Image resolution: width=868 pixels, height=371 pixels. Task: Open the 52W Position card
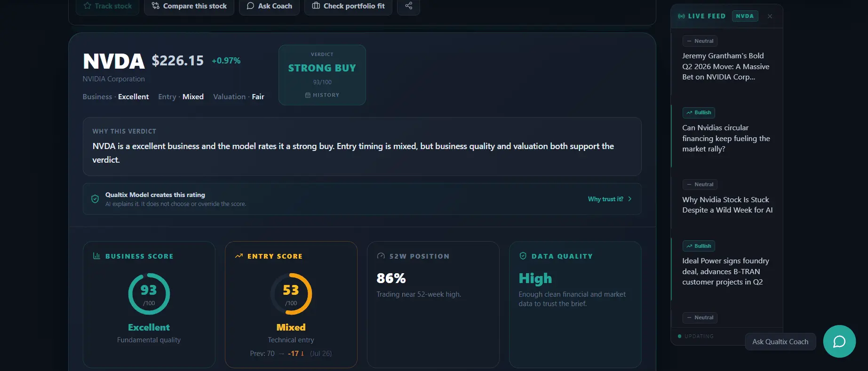pyautogui.click(x=433, y=305)
